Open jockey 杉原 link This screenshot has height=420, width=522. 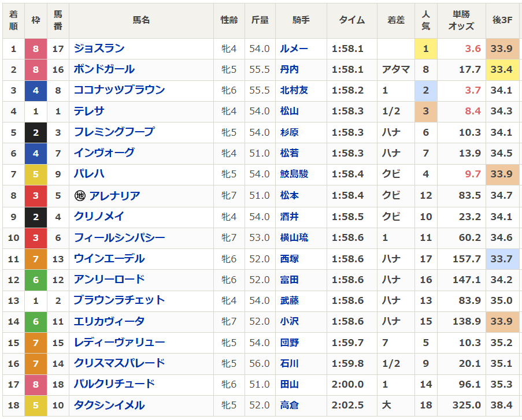click(x=289, y=132)
